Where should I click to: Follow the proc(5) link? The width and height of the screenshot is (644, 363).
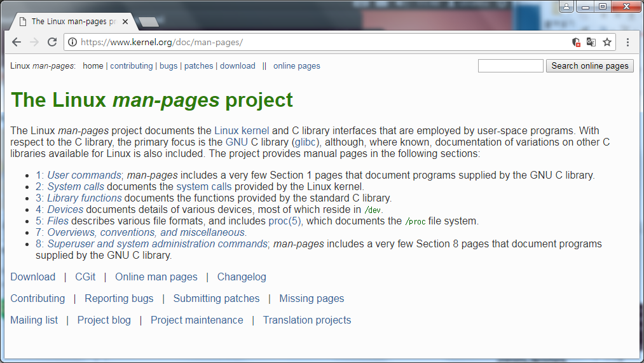point(285,221)
